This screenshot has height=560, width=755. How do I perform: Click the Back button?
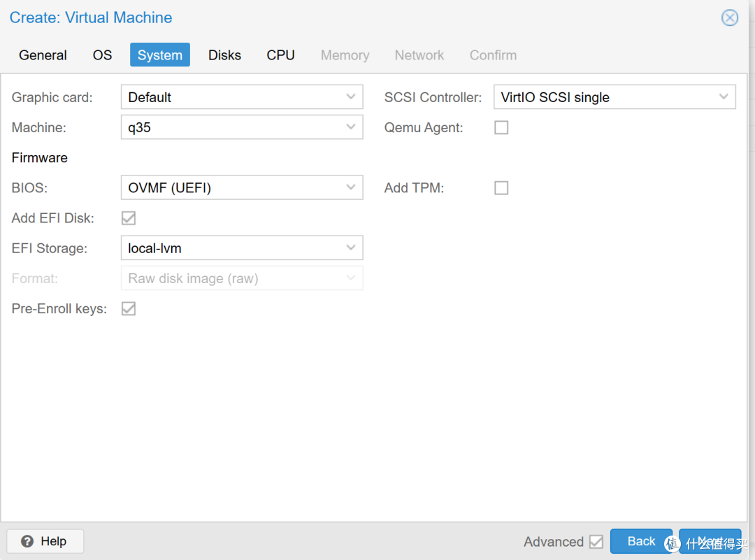(x=641, y=541)
